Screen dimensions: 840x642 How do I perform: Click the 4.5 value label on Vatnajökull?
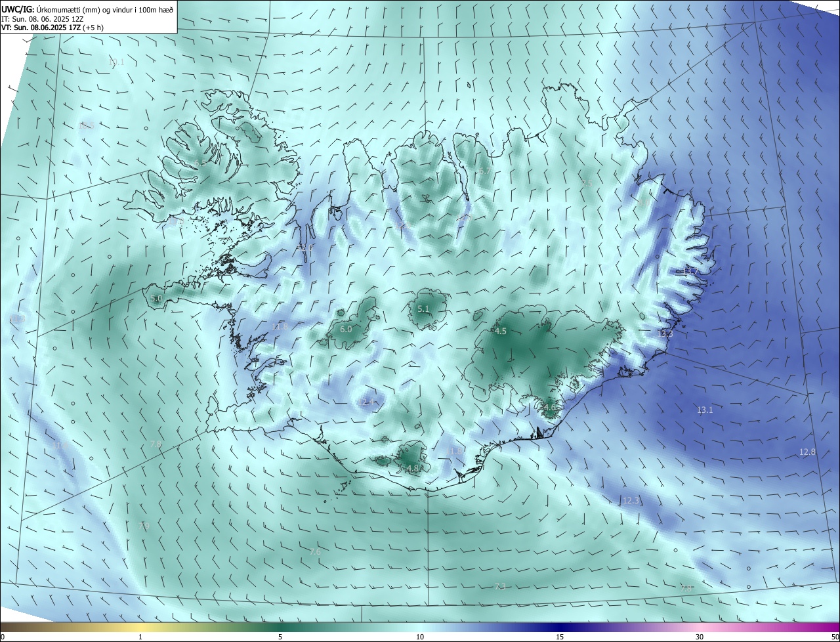pos(501,332)
